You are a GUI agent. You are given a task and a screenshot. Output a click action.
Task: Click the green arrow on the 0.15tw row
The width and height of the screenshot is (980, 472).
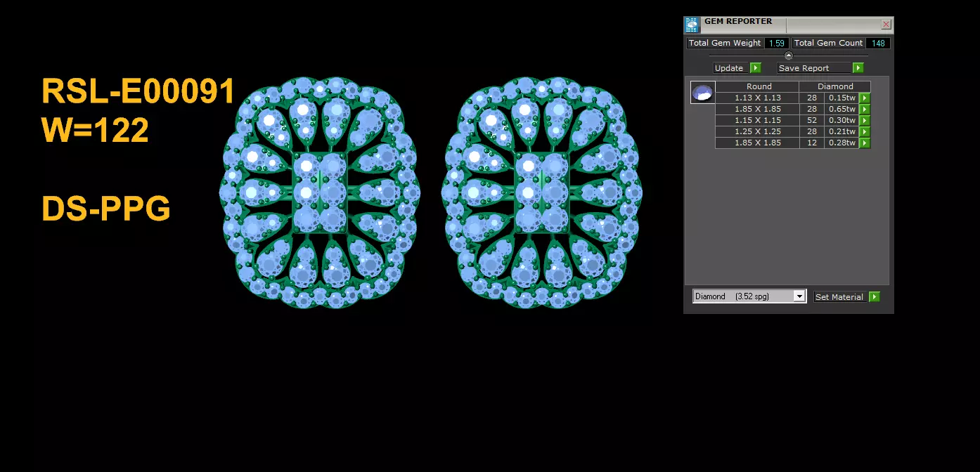coord(865,98)
